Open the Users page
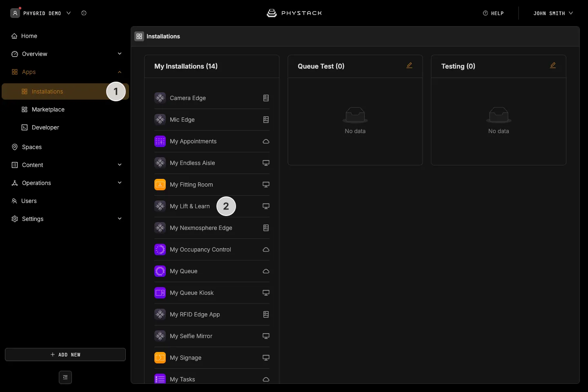The image size is (588, 392). [x=65, y=201]
